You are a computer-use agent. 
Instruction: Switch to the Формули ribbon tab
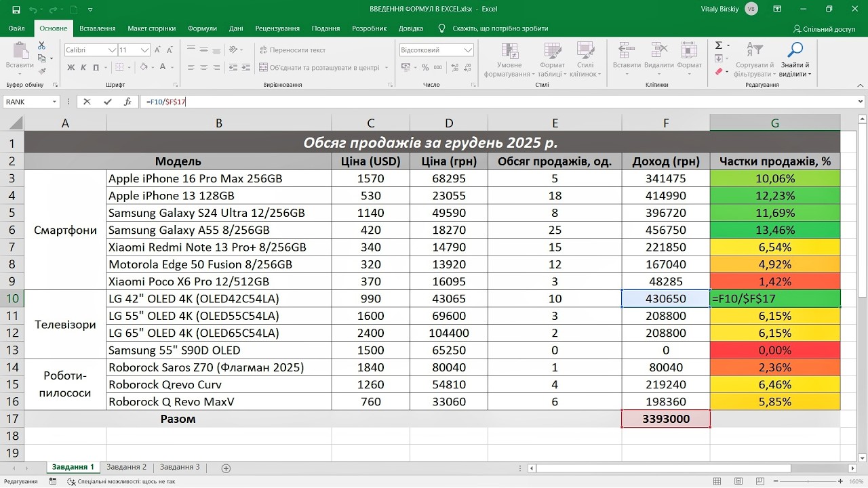[x=202, y=28]
